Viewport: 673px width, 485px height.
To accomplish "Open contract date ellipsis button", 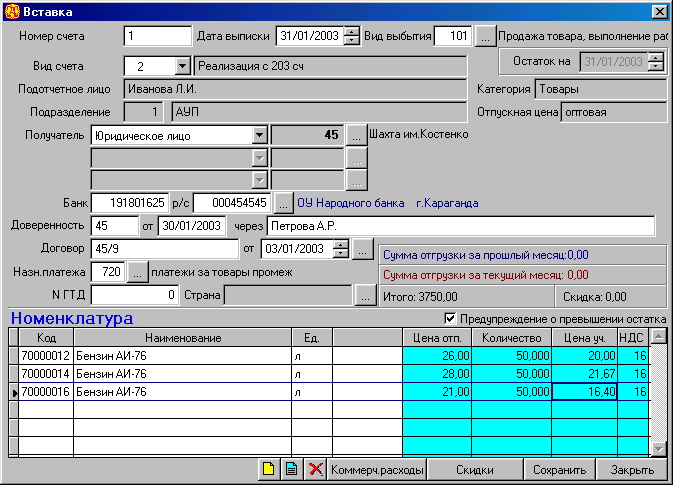I will click(363, 248).
